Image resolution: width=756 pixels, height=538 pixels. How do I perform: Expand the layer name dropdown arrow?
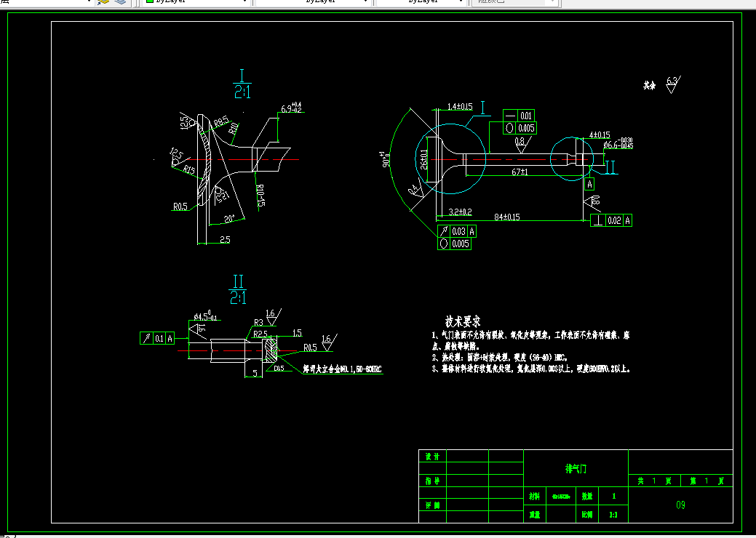[88, 1]
